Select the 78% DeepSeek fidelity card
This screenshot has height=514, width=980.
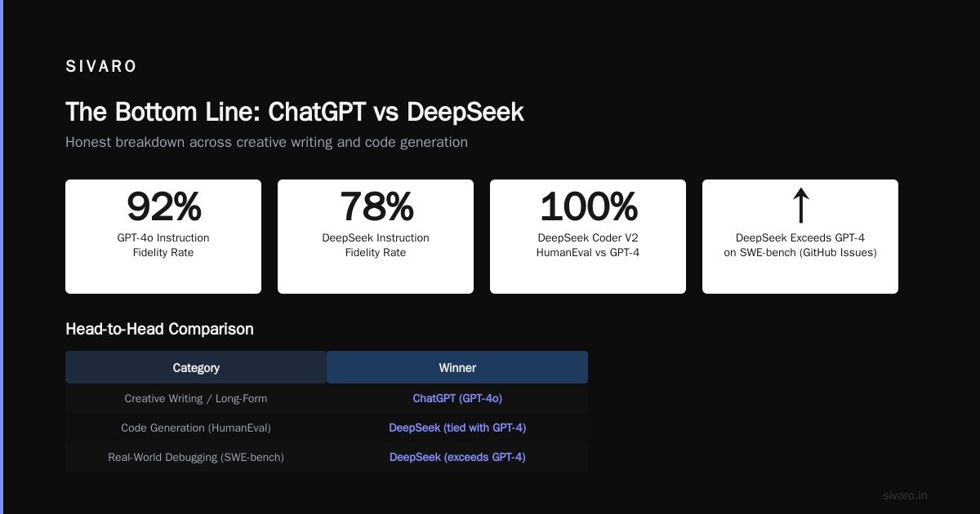(x=376, y=237)
